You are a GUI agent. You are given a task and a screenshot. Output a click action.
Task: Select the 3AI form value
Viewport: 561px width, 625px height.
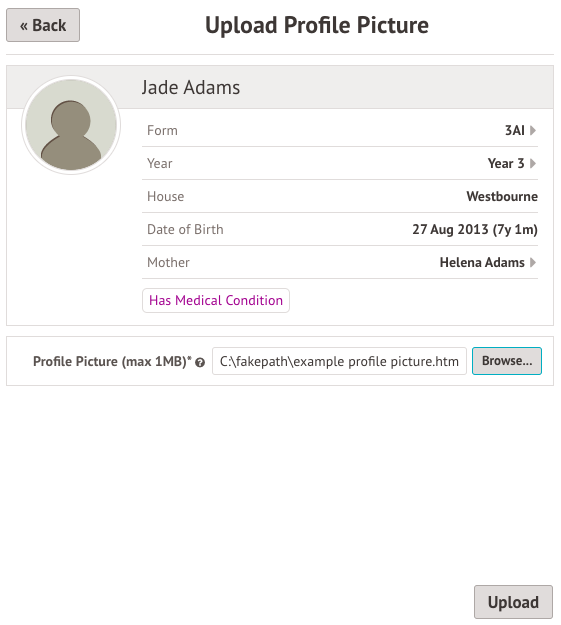pos(515,130)
